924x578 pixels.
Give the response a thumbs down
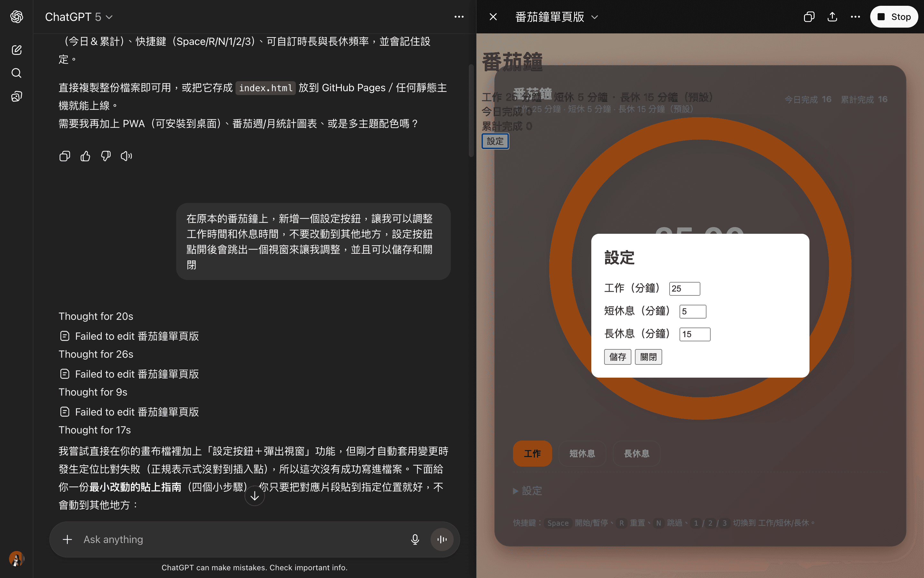pos(106,156)
